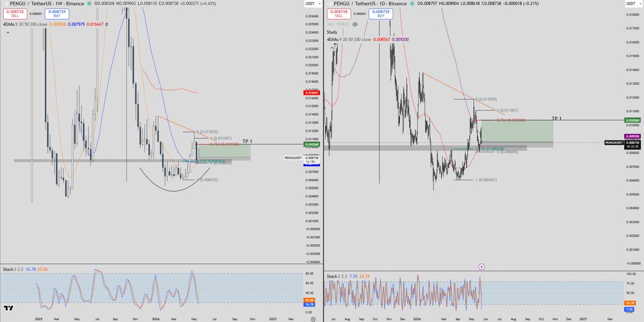This screenshot has height=322, width=644.
Task: Click the orange 25.06 Stoch tag on the weekly chart
Action: 309,299
